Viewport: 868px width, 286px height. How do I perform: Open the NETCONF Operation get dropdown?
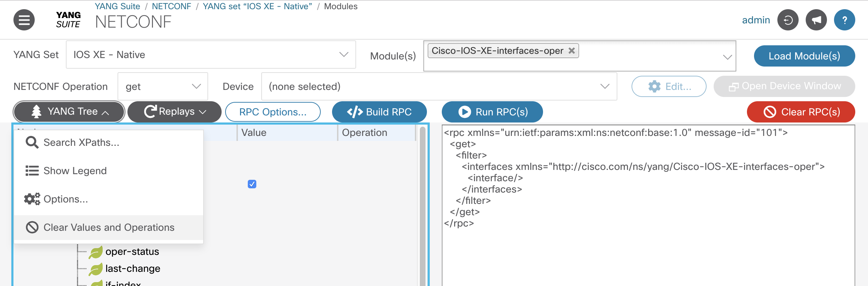[x=163, y=86]
